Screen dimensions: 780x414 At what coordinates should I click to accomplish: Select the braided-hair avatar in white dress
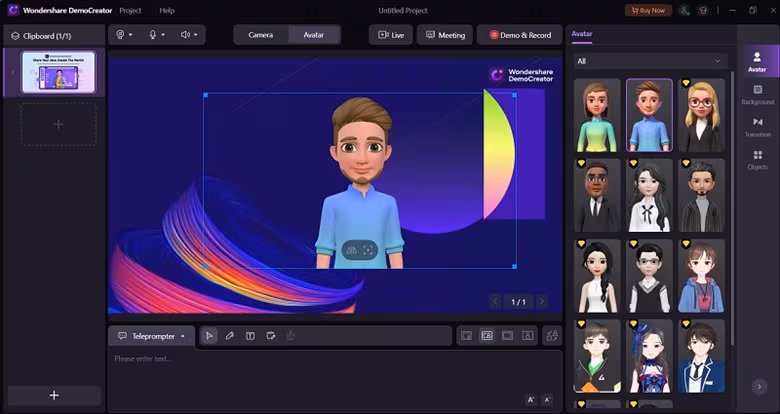click(x=597, y=276)
